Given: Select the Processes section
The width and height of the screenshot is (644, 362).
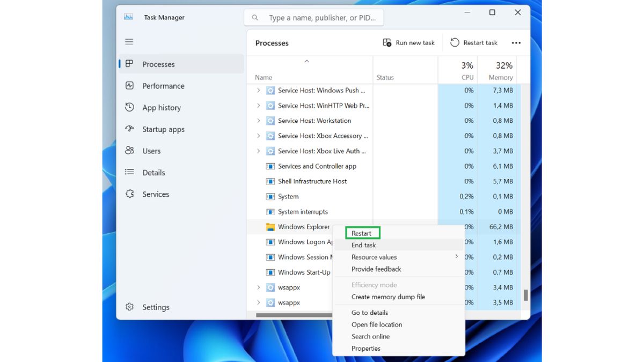Looking at the screenshot, I should (x=159, y=64).
